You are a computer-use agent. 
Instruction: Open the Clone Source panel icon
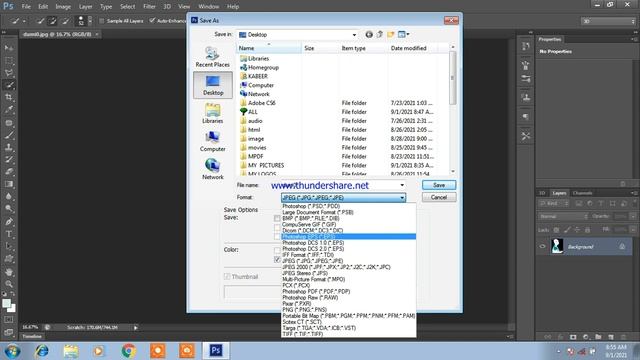(526, 97)
